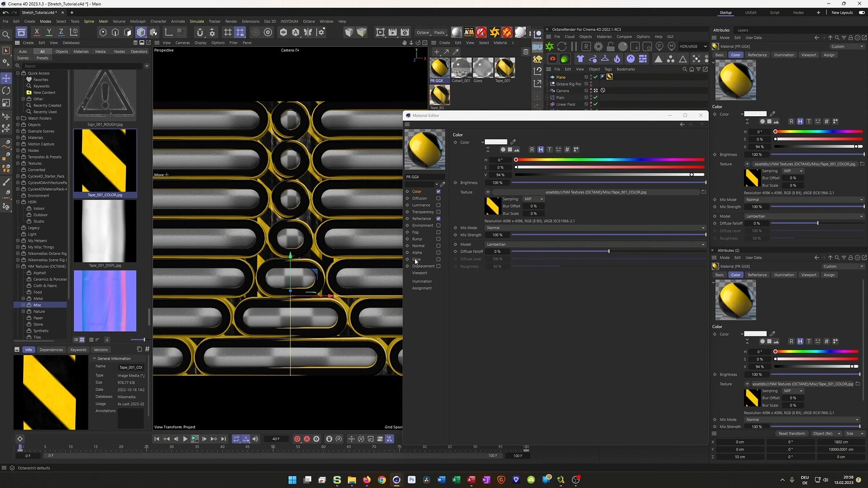Screen dimensions: 868x488
Task: Click the Viewport entry in Material Editor
Action: pyautogui.click(x=420, y=273)
